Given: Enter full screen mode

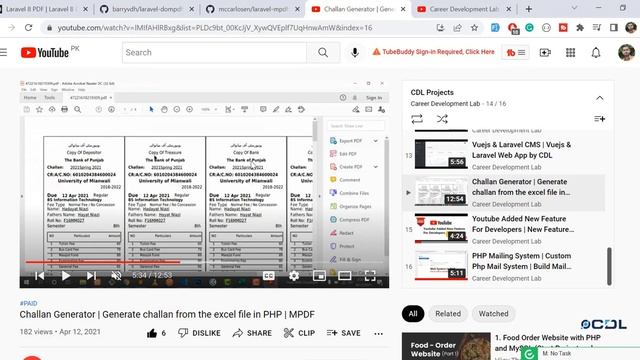Looking at the screenshot, I should (x=370, y=276).
